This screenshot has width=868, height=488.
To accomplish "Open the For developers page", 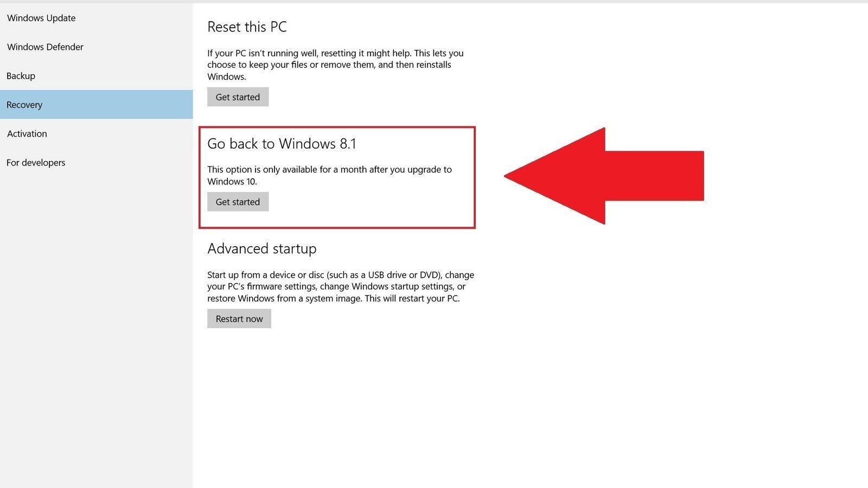I will [36, 162].
